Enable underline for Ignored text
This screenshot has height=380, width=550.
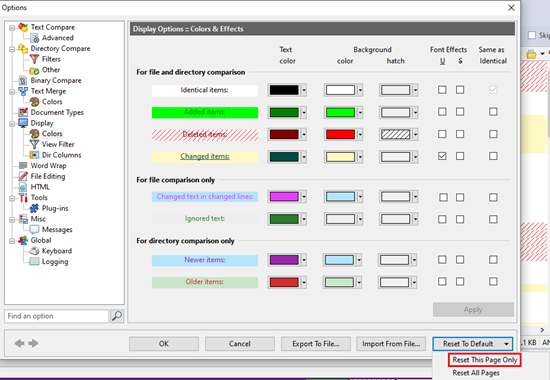pos(442,219)
